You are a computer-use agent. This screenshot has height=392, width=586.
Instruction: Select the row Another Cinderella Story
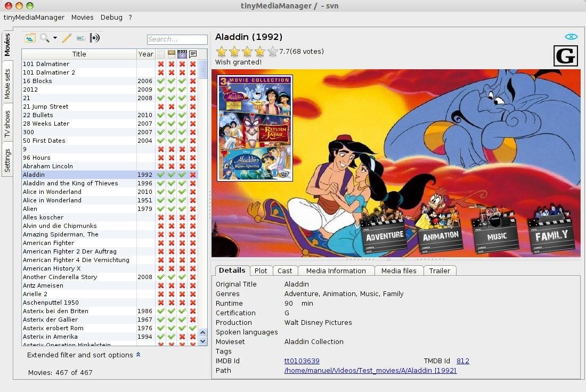coord(110,277)
